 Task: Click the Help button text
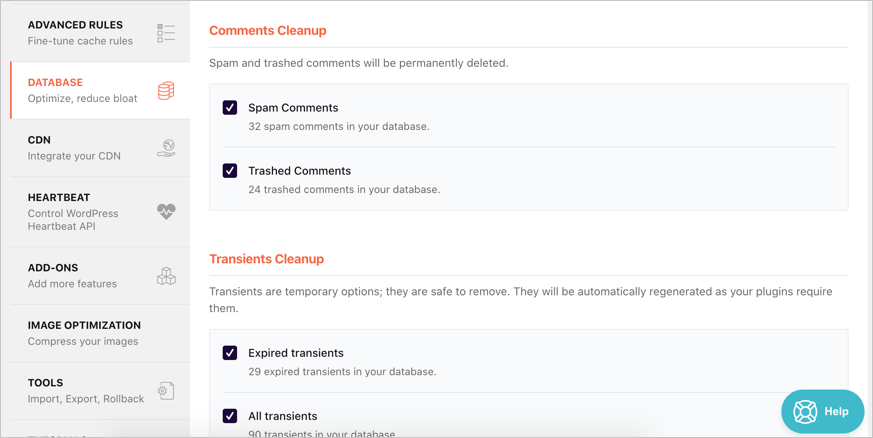[837, 412]
